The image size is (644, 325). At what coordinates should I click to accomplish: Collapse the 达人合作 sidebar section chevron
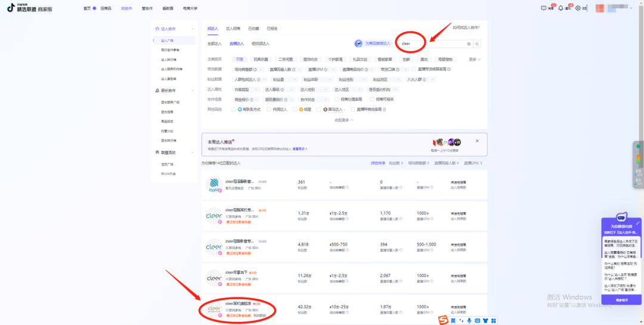[193, 29]
